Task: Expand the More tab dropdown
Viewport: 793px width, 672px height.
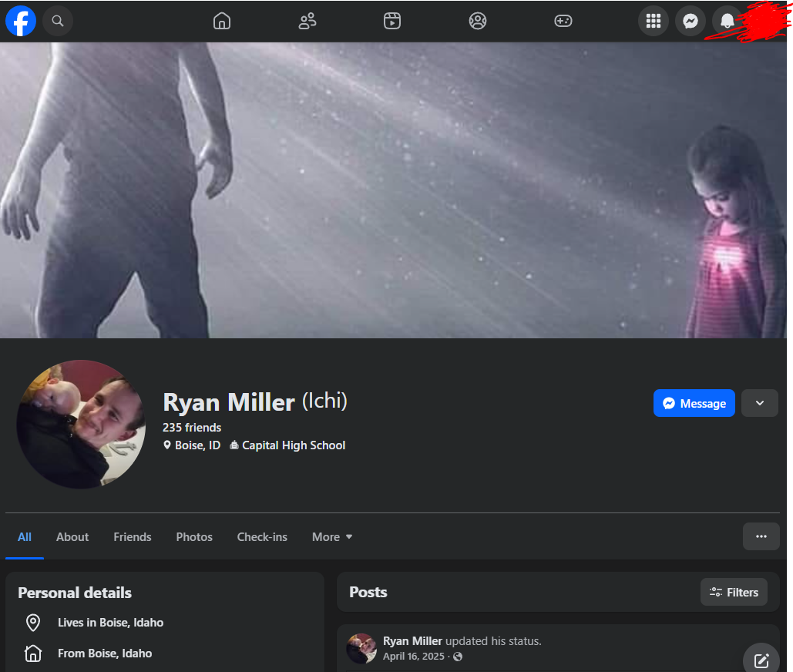Action: point(332,537)
